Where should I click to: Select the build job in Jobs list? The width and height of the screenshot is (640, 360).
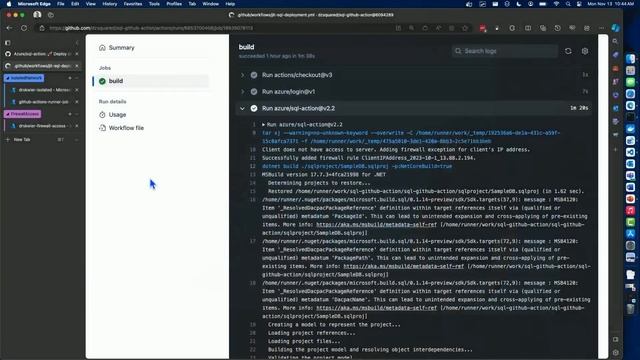[x=151, y=81]
